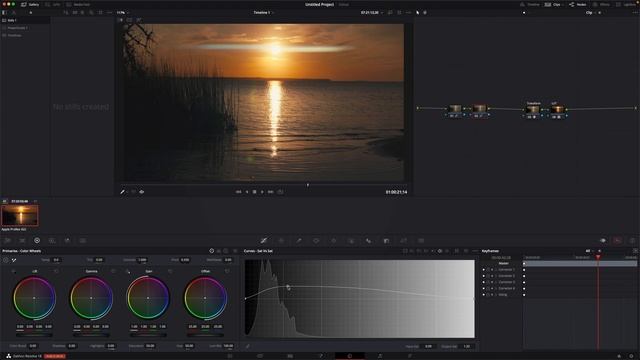Open the Color Warper palette
Viewport: 640px width, 360px height.
pyautogui.click(x=281, y=241)
